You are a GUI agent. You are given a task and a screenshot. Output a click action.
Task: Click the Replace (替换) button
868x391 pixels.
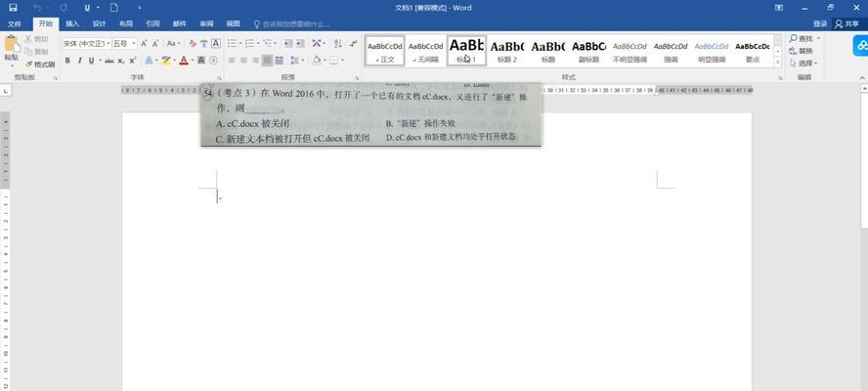point(802,51)
